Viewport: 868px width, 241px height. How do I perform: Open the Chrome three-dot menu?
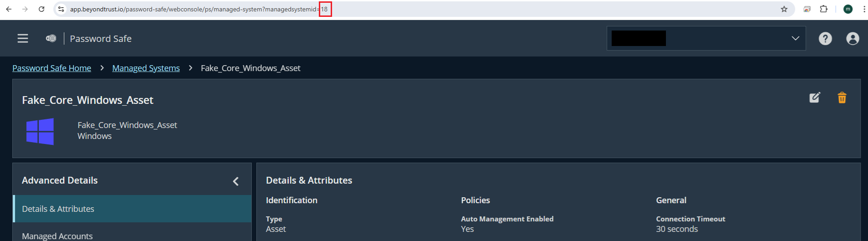[x=864, y=9]
